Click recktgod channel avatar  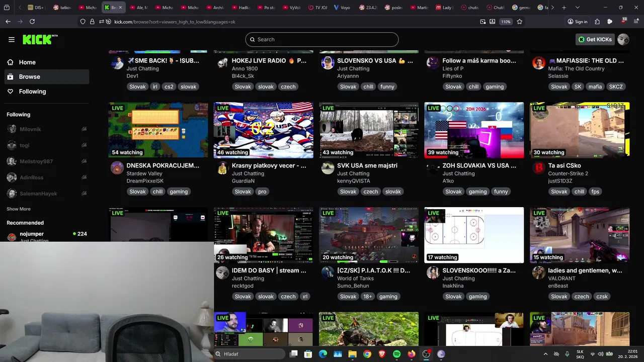pos(222,273)
